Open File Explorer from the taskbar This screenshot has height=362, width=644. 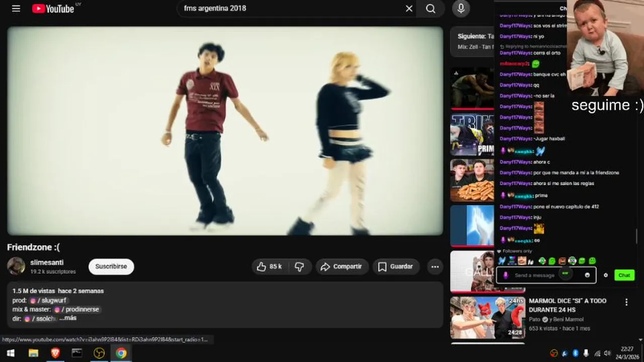click(33, 353)
